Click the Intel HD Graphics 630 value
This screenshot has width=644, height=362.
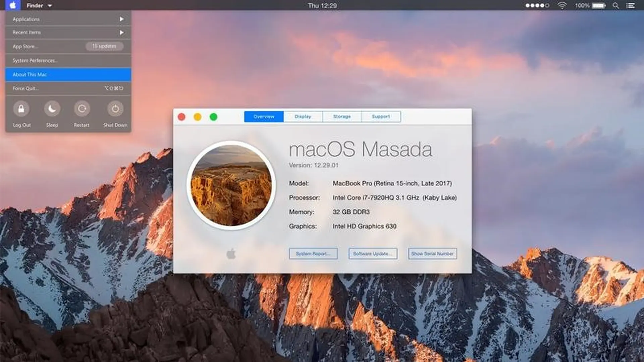(x=365, y=226)
